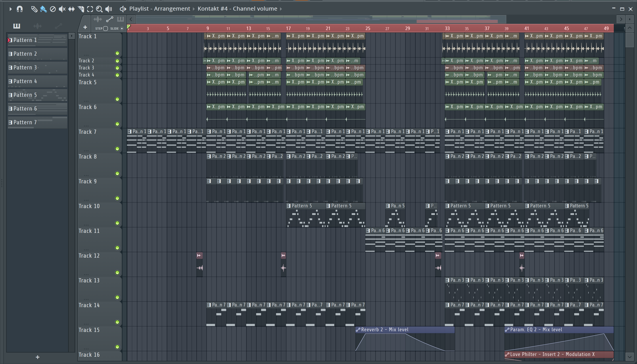Open the Param. EQ 2 - Mix level clip menu

[507, 330]
